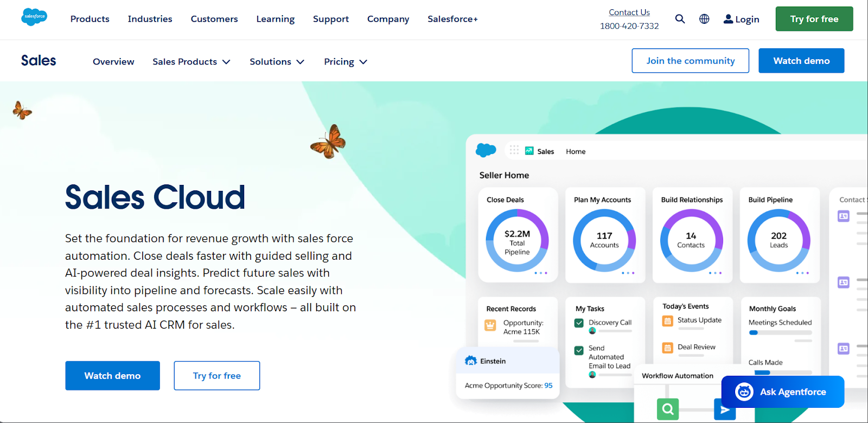Click the Seller Home heading

[504, 175]
